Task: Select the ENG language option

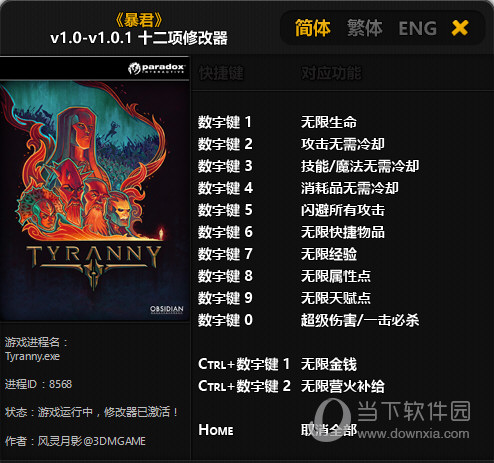Action: tap(418, 28)
